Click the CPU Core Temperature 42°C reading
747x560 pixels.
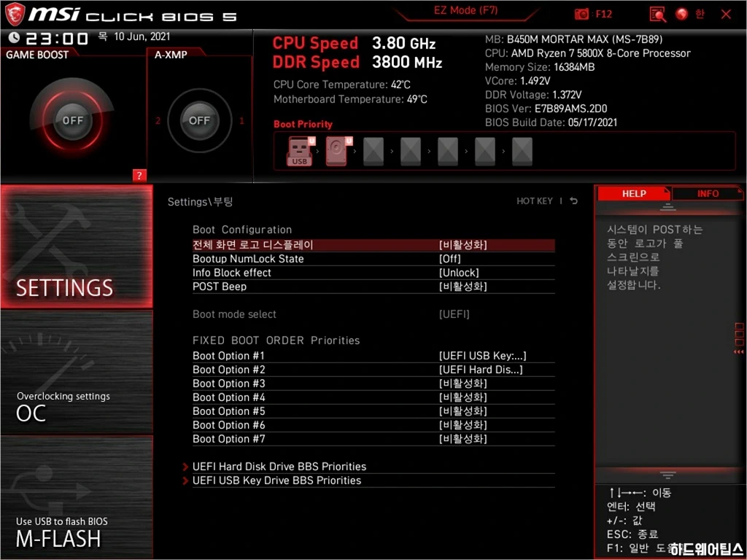pyautogui.click(x=341, y=85)
